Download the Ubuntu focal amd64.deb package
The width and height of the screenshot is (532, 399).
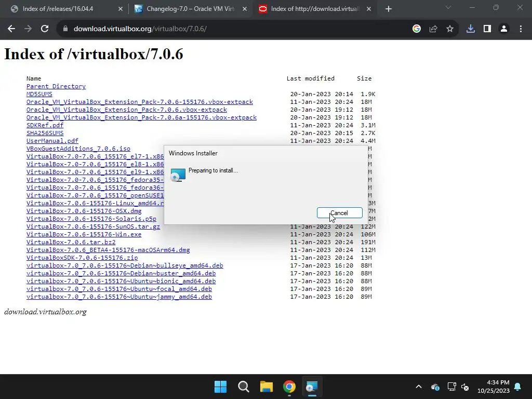pos(119,289)
